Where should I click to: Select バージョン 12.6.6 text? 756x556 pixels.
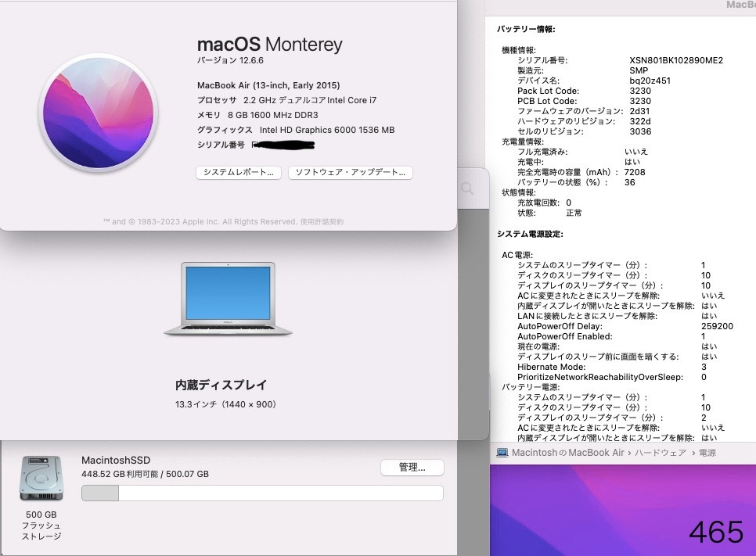(230, 61)
